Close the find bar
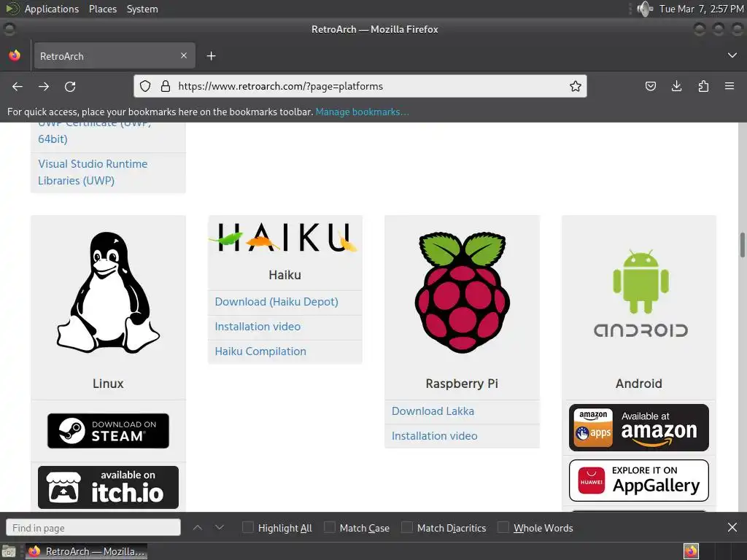The image size is (747, 560). 732,527
